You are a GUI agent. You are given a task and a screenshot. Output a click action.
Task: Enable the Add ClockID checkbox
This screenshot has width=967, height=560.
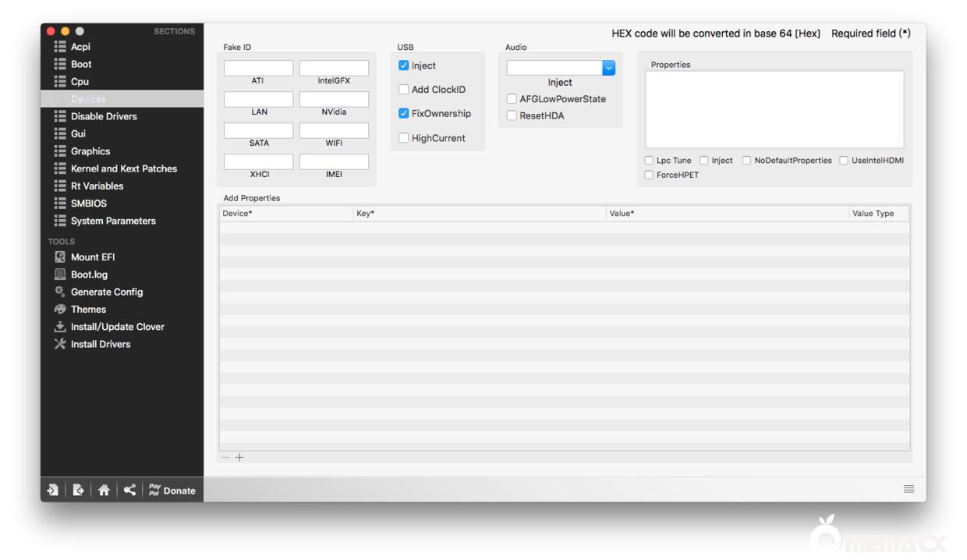point(404,90)
